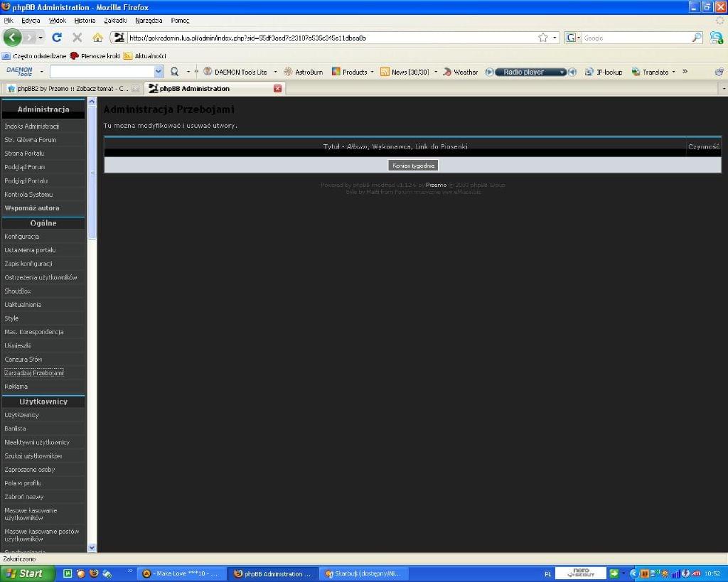Open the Widok menu
This screenshot has width=728, height=582.
click(58, 21)
